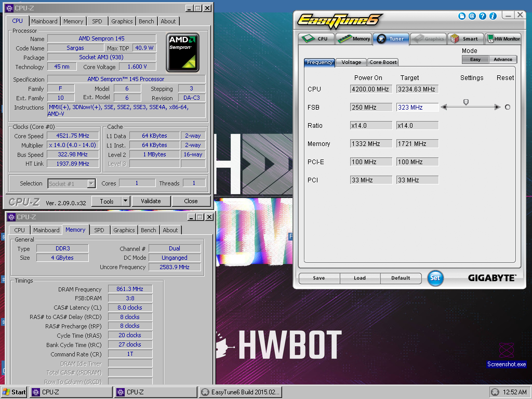The width and height of the screenshot is (532, 399).
Task: Click the CPU-Z title icon in Memory window
Action: [11, 217]
